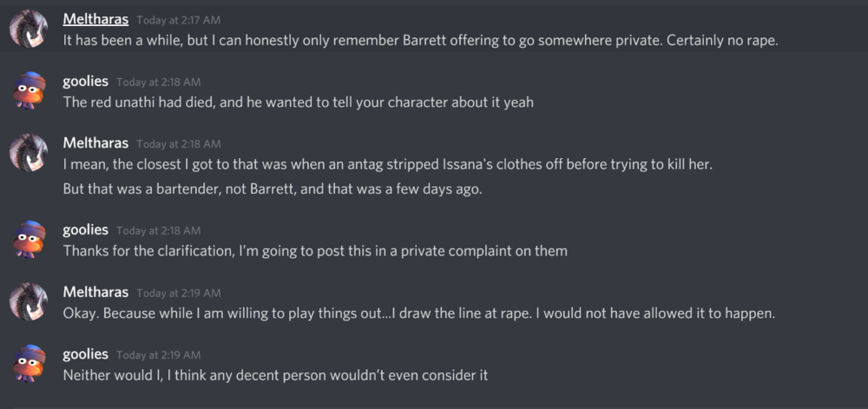
Task: Open goolies username above the Neither would I message
Action: tap(85, 354)
